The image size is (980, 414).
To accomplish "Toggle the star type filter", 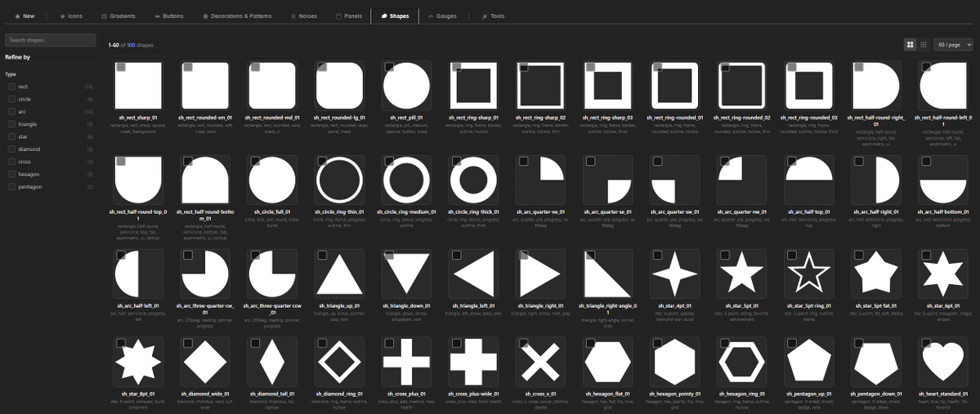I will (x=12, y=136).
